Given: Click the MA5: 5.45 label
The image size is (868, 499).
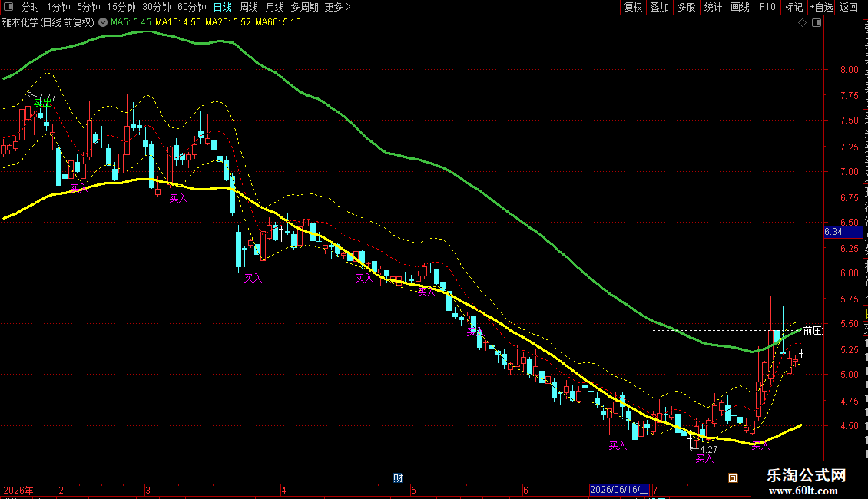Looking at the screenshot, I should [x=131, y=22].
